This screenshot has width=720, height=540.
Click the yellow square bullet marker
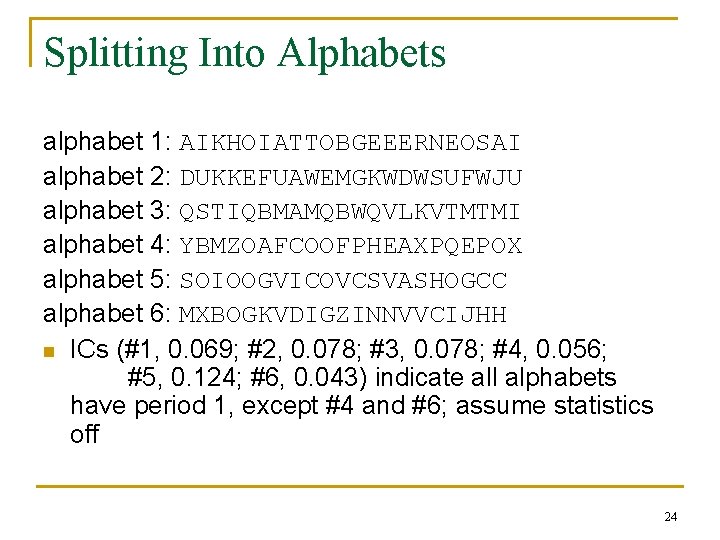pyautogui.click(x=49, y=352)
